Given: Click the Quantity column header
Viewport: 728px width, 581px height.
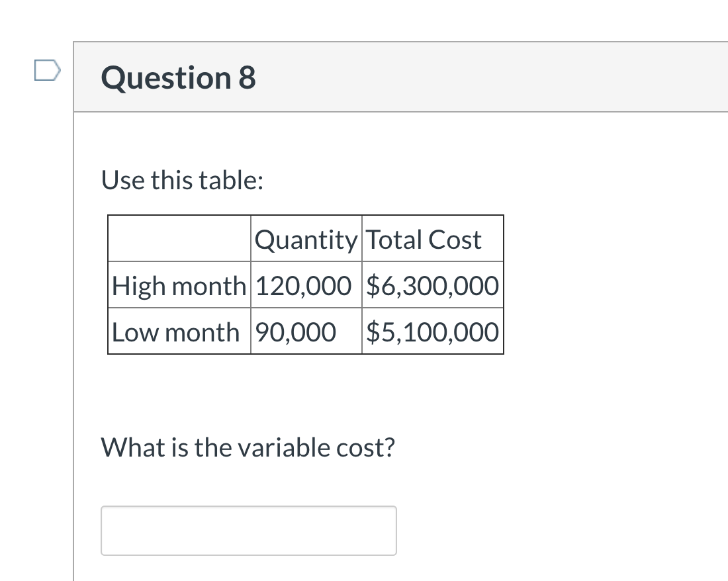Looking at the screenshot, I should click(x=306, y=239).
